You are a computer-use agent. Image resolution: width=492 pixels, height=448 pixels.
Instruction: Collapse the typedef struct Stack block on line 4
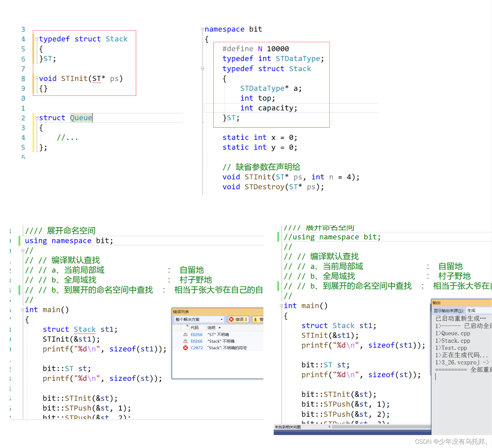coord(37,39)
